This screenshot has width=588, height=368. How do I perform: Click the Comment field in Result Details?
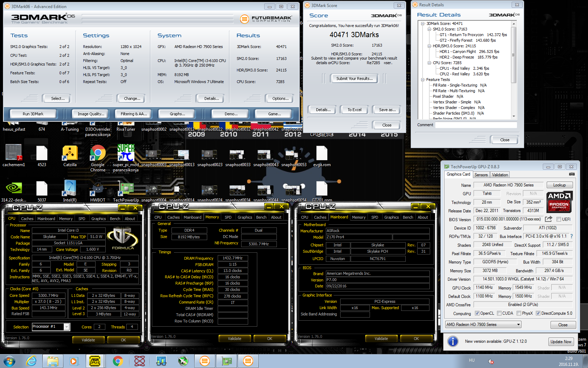[x=476, y=125]
